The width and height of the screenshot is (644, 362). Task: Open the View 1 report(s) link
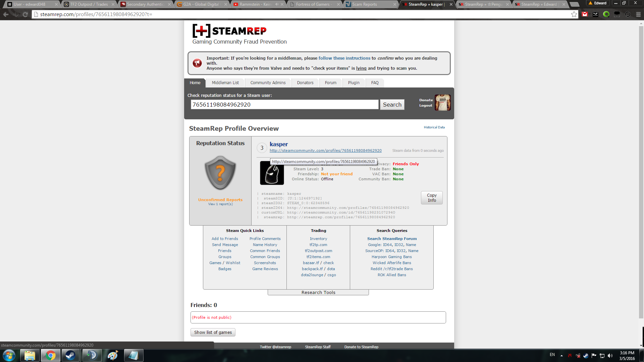pyautogui.click(x=220, y=204)
